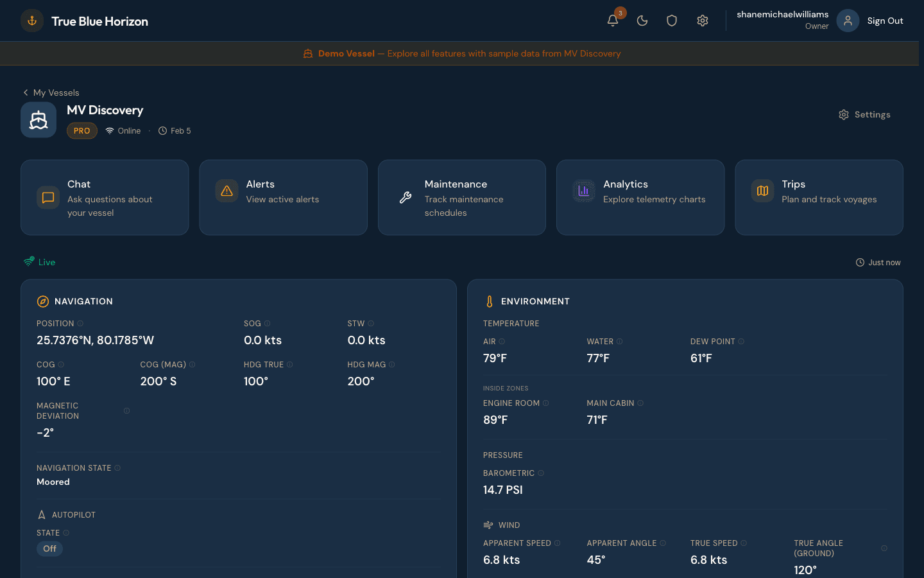
Task: Select the Maintenance wrench icon
Action: pyautogui.click(x=405, y=198)
